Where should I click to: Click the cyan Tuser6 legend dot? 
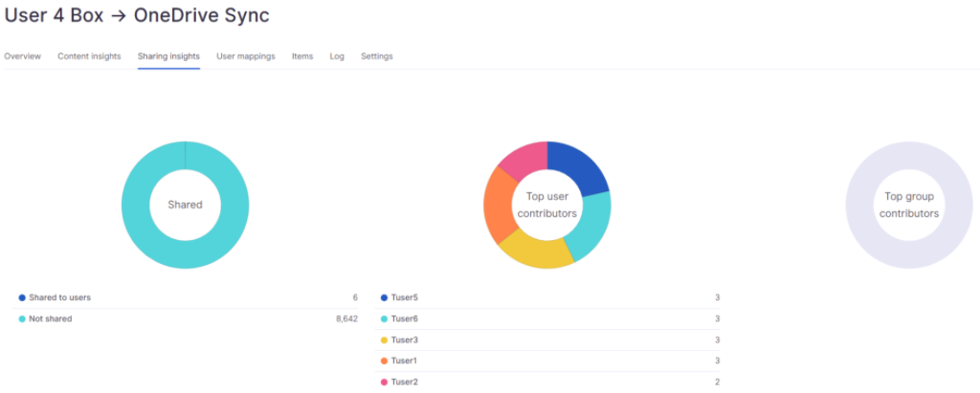coord(384,319)
